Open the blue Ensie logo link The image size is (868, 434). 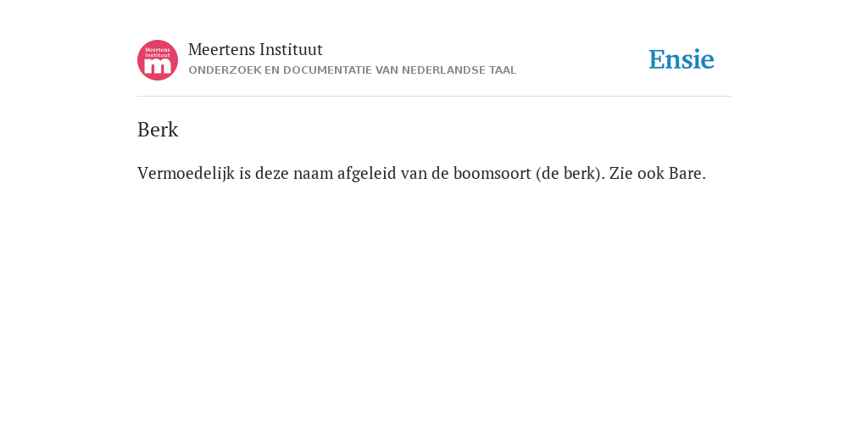(682, 59)
